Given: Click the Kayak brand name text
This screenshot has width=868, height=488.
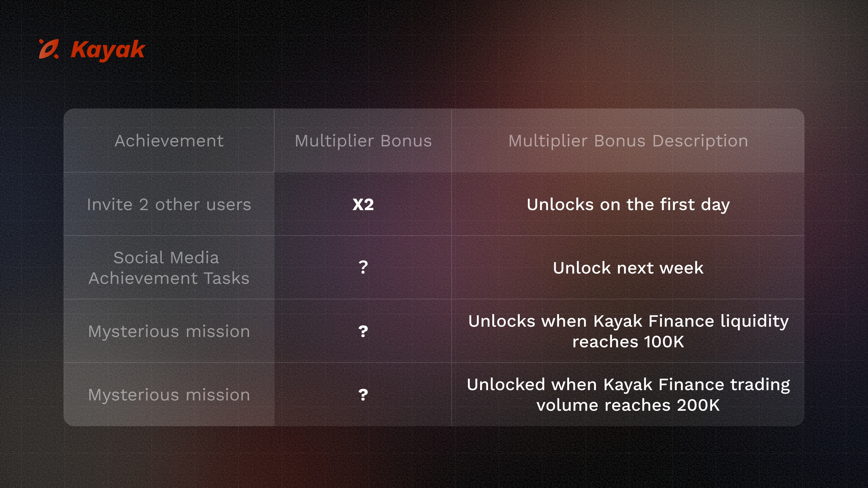Looking at the screenshot, I should [108, 50].
